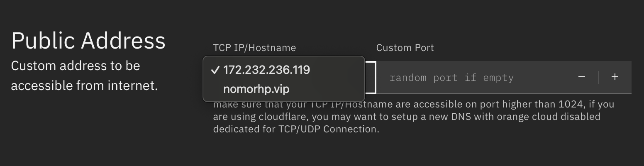Click the TCP IP/Hostname label
Screen dimensions: 644x166
[254, 48]
